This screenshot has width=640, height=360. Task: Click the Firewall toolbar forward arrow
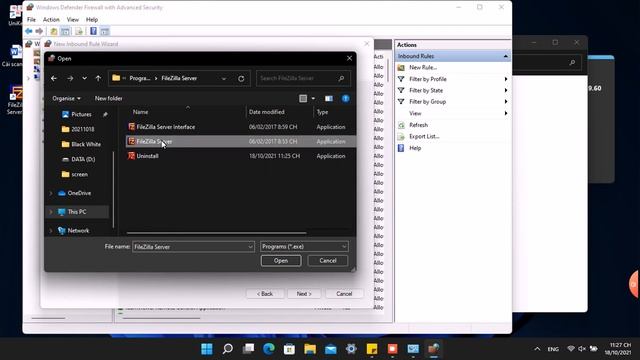pyautogui.click(x=39, y=31)
